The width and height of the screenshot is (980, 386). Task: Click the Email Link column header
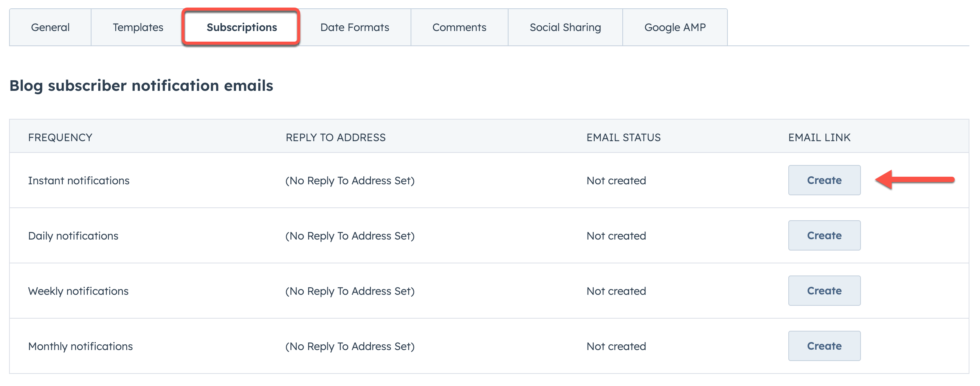819,137
